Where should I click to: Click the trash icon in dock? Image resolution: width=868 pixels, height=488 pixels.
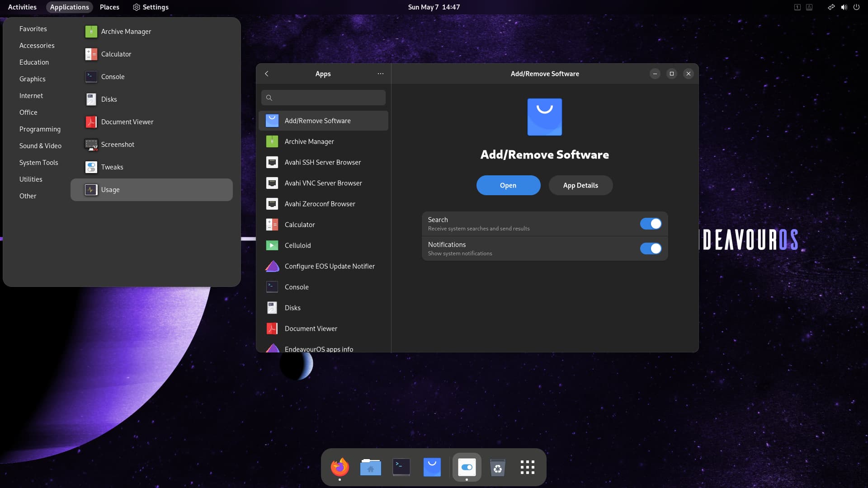[497, 468]
